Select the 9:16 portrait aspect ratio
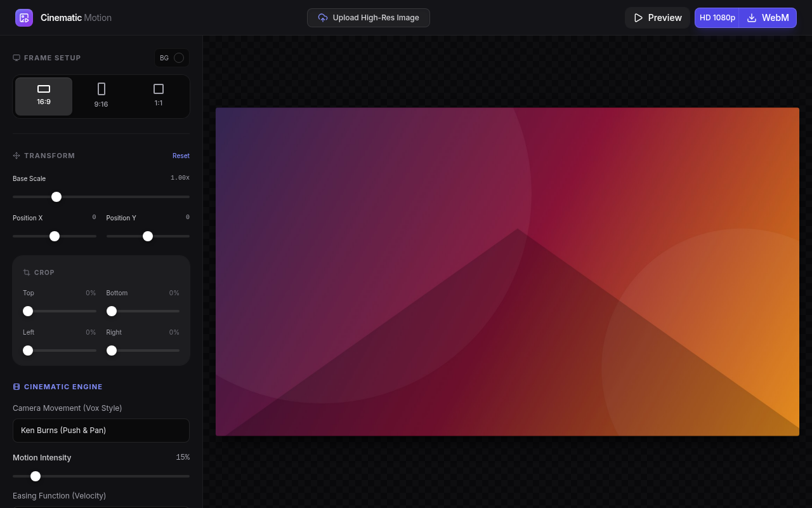This screenshot has width=812, height=508. click(x=101, y=96)
